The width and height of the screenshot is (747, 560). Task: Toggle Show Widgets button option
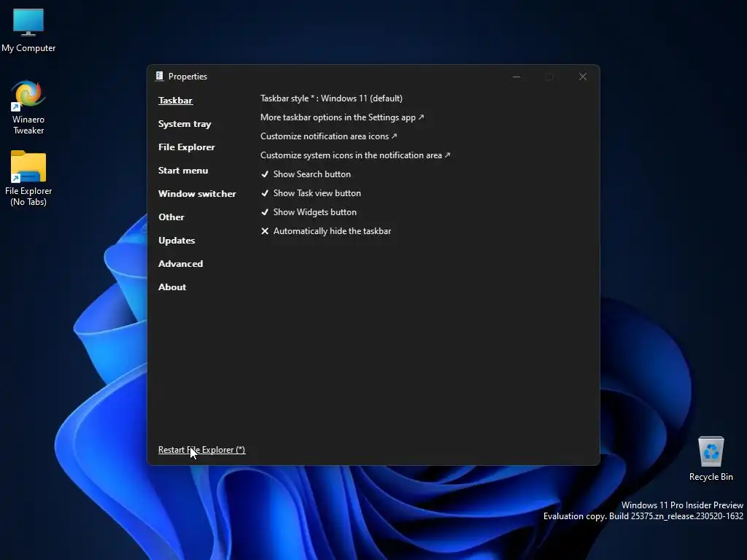309,212
